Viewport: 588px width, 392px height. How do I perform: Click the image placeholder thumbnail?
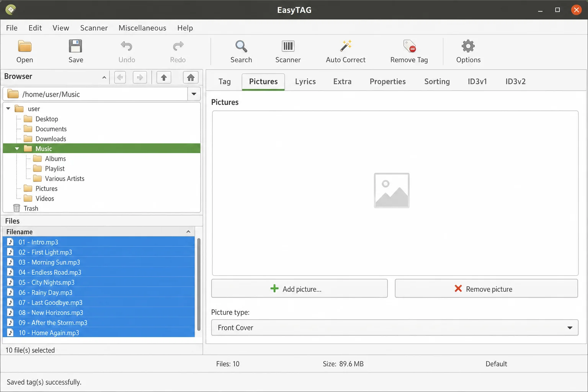(392, 191)
